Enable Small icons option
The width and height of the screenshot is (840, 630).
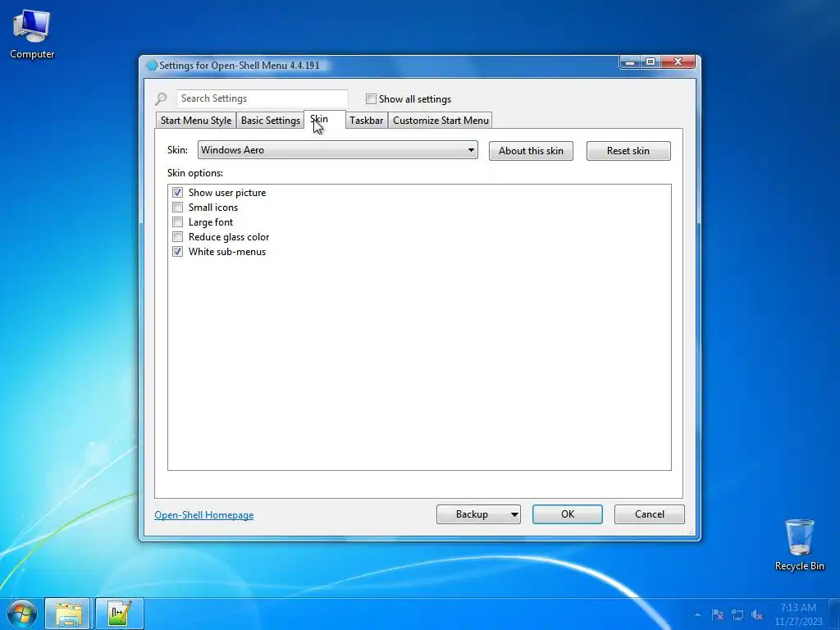pos(177,208)
